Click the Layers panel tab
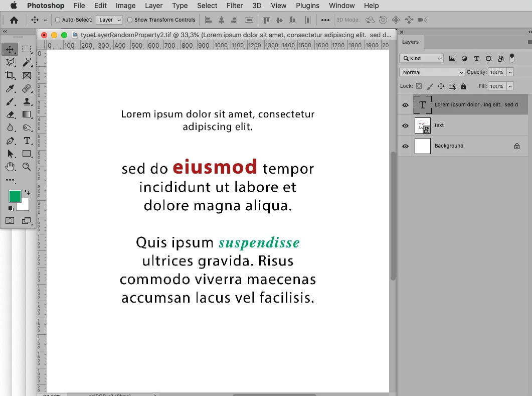532x396 pixels. (x=410, y=42)
